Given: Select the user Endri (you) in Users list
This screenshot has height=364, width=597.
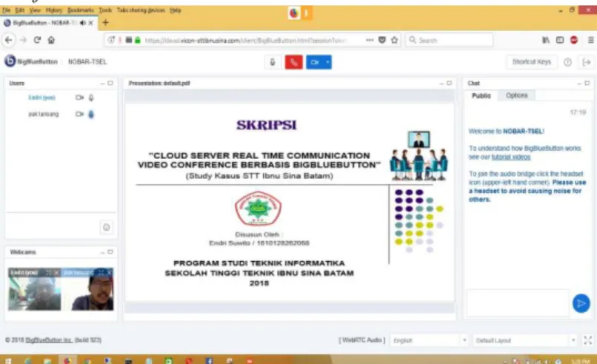Looking at the screenshot, I should 42,98.
